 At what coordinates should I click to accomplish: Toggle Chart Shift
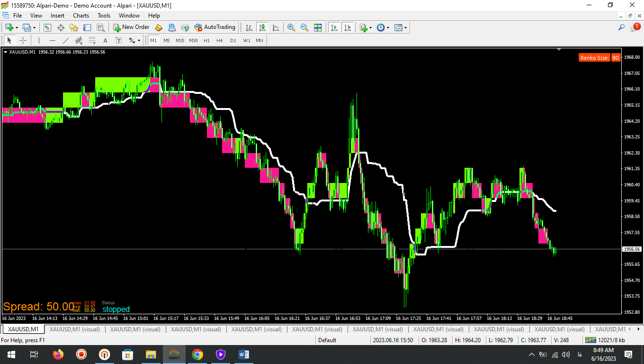pos(348,27)
